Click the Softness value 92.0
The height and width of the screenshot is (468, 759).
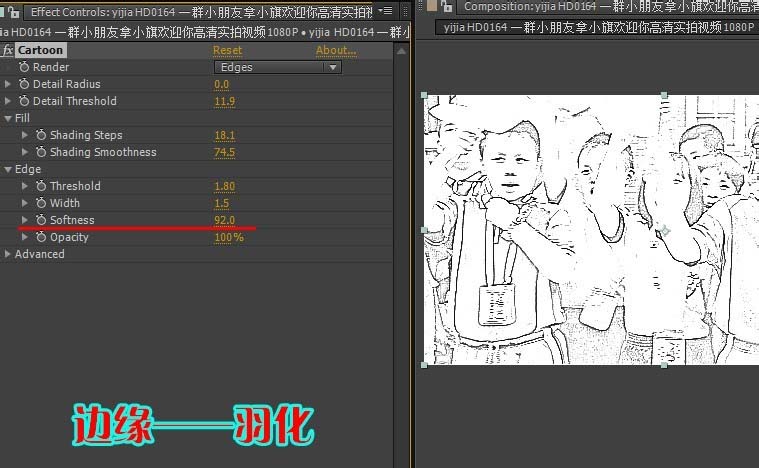[225, 220]
